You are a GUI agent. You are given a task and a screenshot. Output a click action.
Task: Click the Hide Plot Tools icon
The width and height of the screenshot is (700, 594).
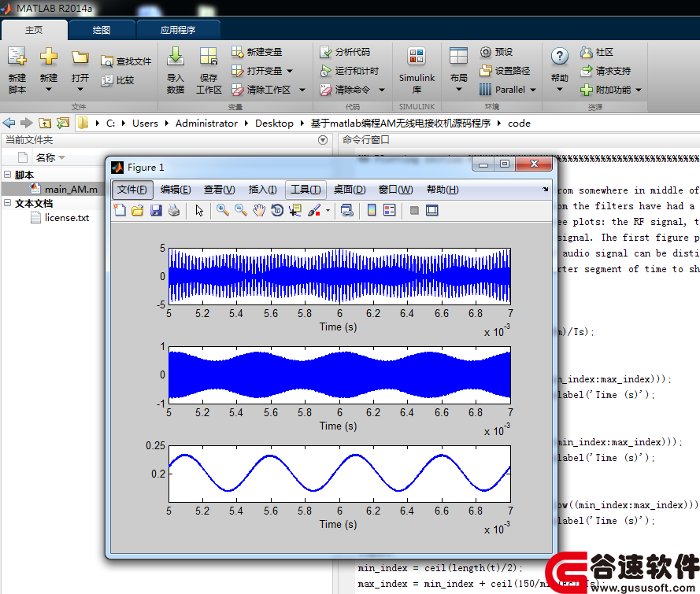click(414, 210)
